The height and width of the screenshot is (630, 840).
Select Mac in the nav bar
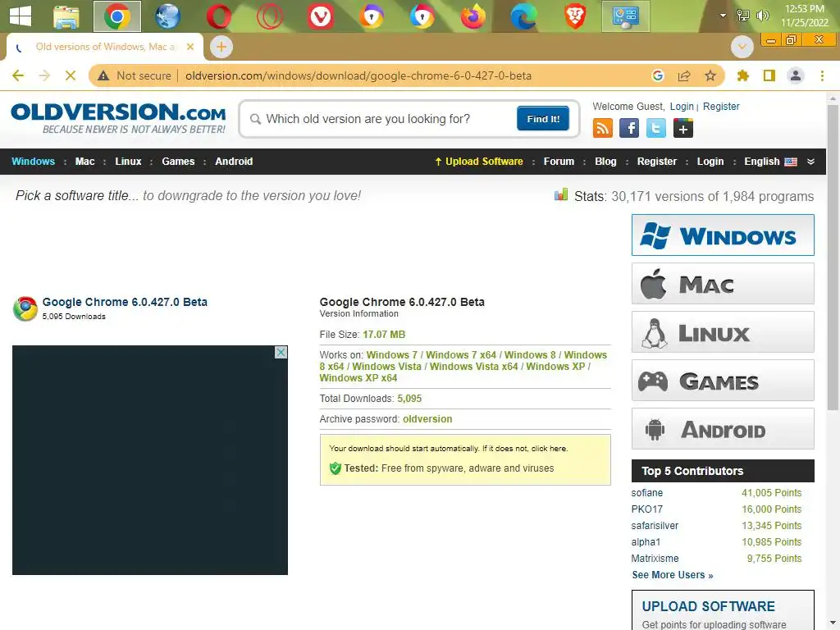pos(84,162)
